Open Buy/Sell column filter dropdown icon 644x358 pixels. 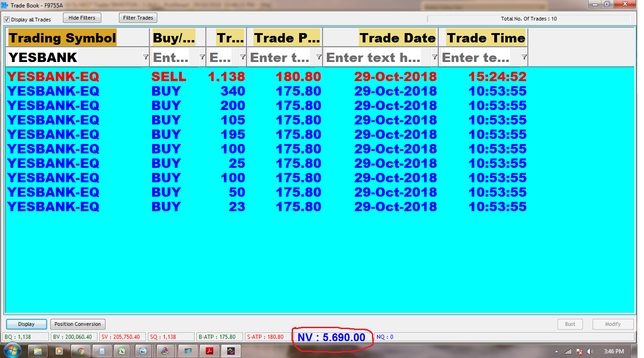coord(202,57)
